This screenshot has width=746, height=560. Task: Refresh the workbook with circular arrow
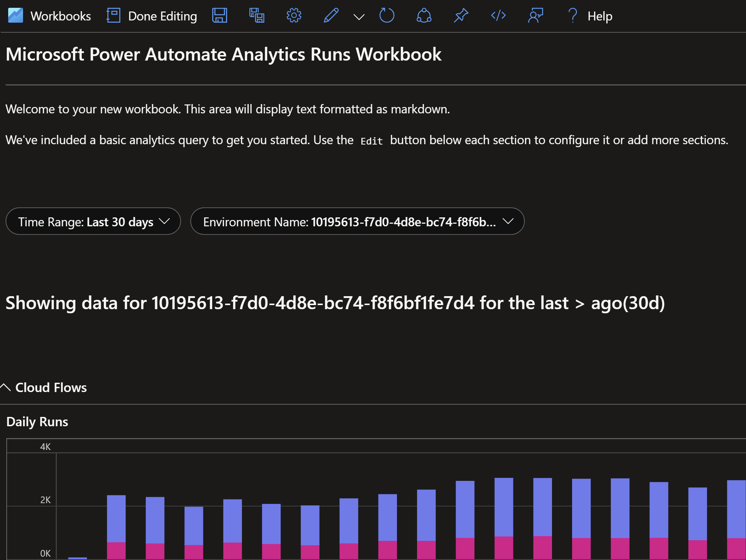tap(387, 16)
